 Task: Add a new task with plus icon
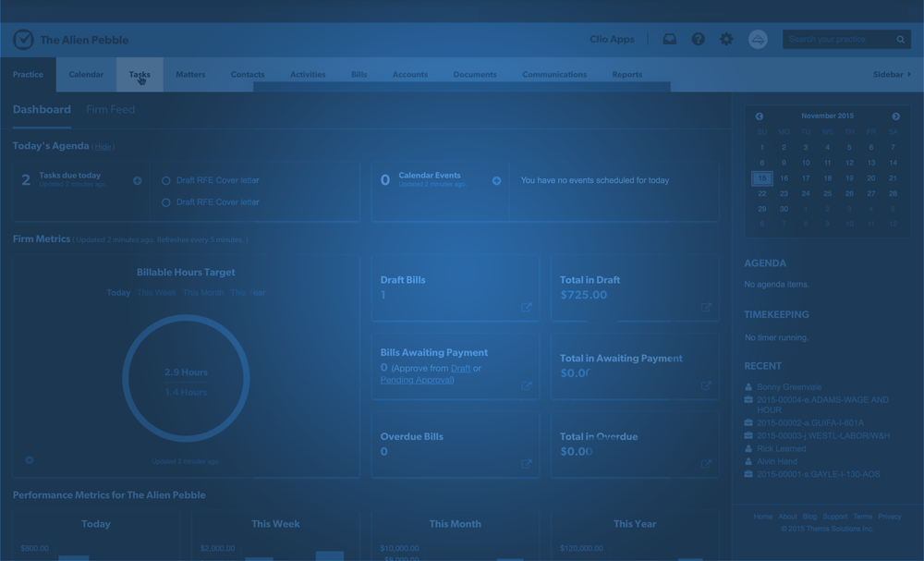point(138,181)
